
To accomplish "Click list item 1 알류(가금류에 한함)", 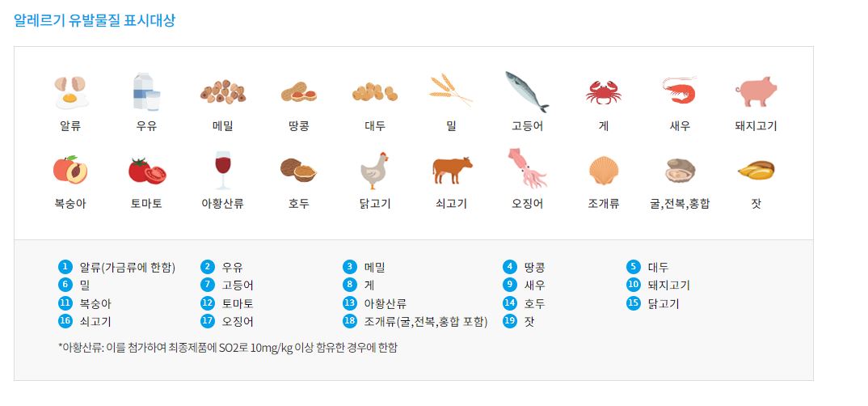I will coord(127,267).
